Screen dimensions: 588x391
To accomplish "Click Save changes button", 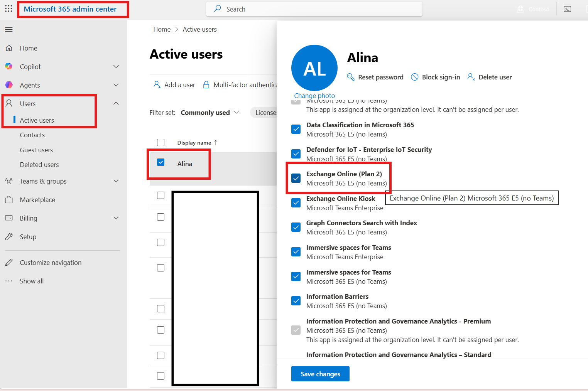I will click(x=320, y=374).
